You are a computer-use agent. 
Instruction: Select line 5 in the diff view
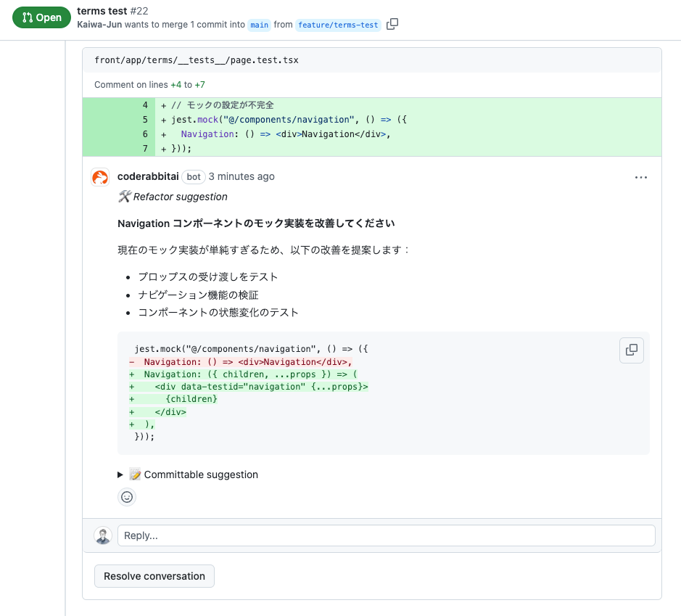[144, 120]
